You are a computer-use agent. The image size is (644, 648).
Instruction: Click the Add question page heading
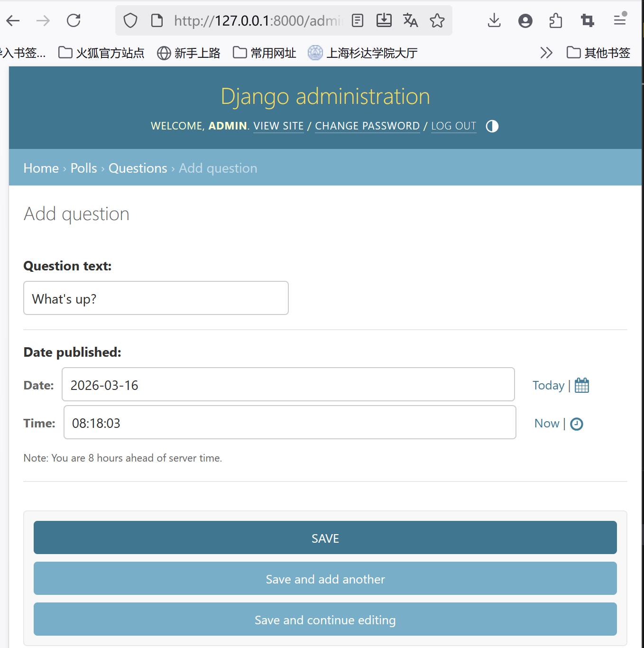[x=77, y=214]
